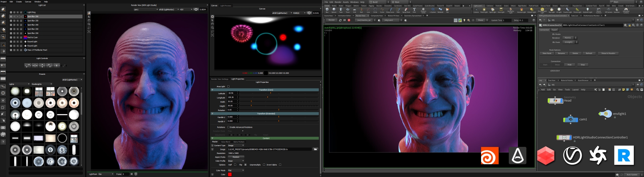This screenshot has height=177, width=644.
Task: Toggle Invert Alpha checkbox
Action: coord(280,165)
